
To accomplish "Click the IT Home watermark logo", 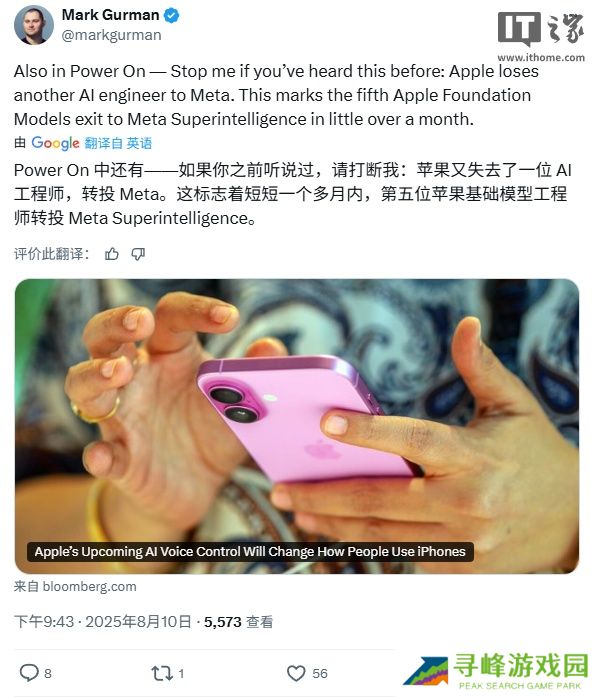I will [x=541, y=28].
